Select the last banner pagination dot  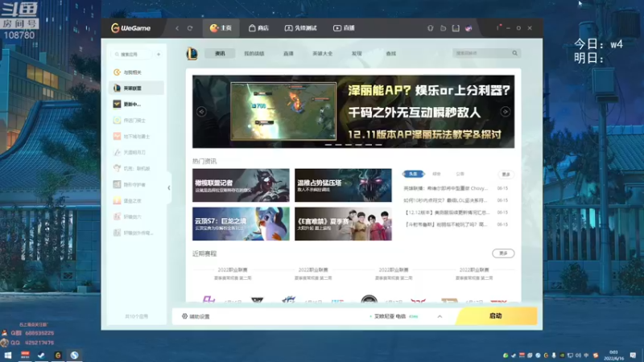[378, 145]
